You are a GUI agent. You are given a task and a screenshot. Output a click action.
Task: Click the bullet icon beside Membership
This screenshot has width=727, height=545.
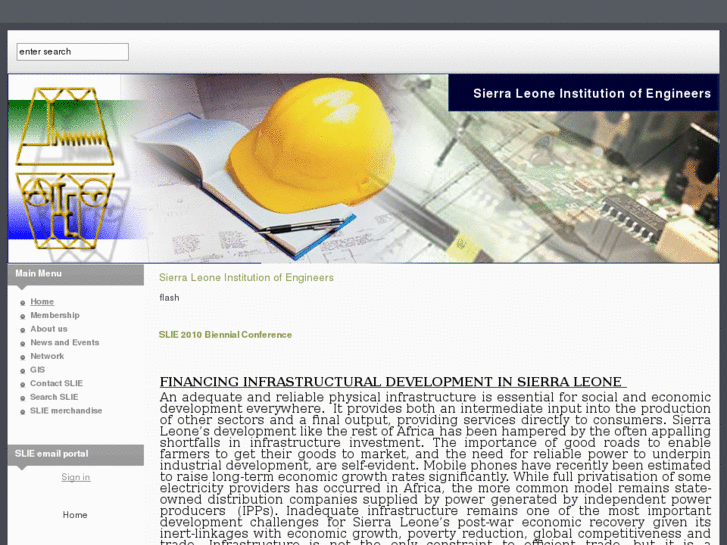[x=22, y=316]
